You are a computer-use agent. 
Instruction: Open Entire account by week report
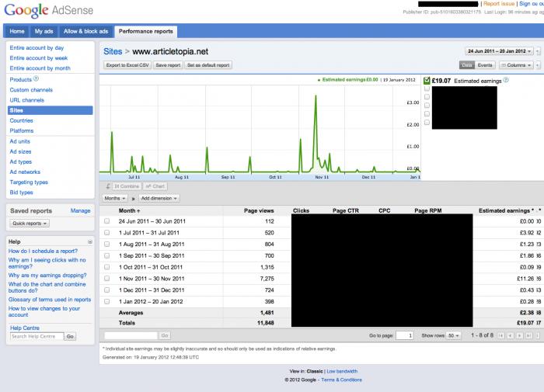click(39, 58)
